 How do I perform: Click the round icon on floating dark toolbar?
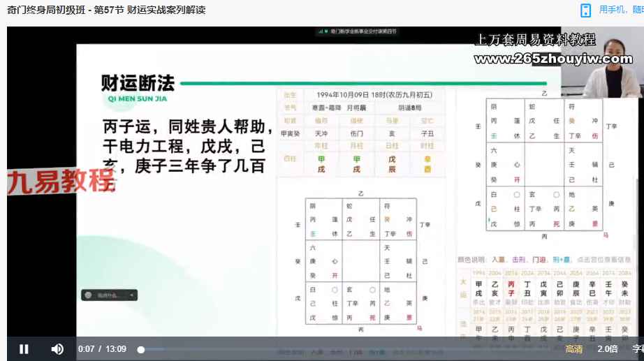pyautogui.click(x=89, y=295)
